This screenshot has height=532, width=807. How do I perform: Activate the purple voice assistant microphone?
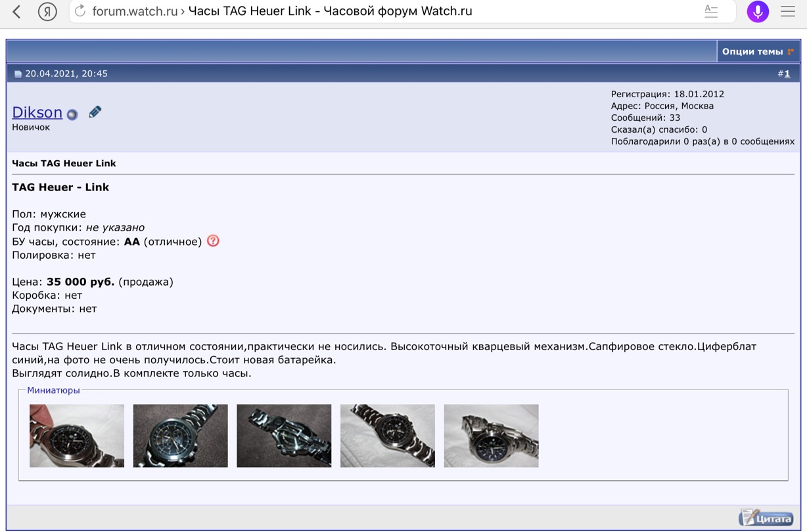tap(758, 11)
